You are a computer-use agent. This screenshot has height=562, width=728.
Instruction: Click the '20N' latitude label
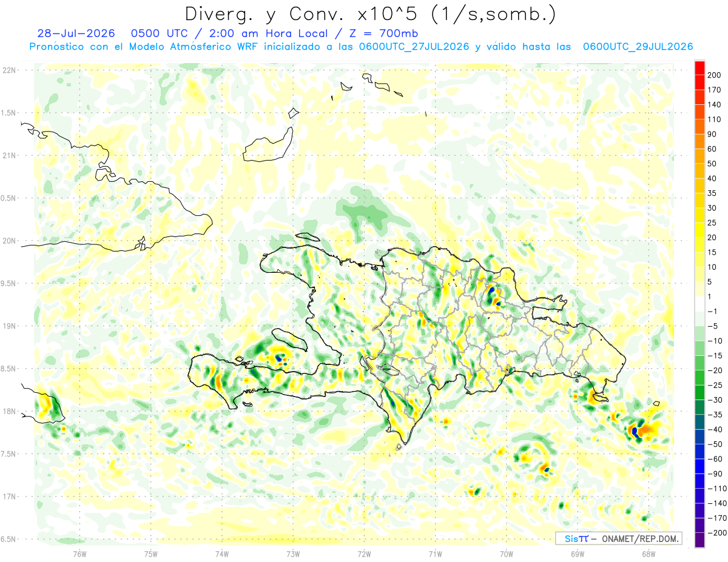click(8, 241)
